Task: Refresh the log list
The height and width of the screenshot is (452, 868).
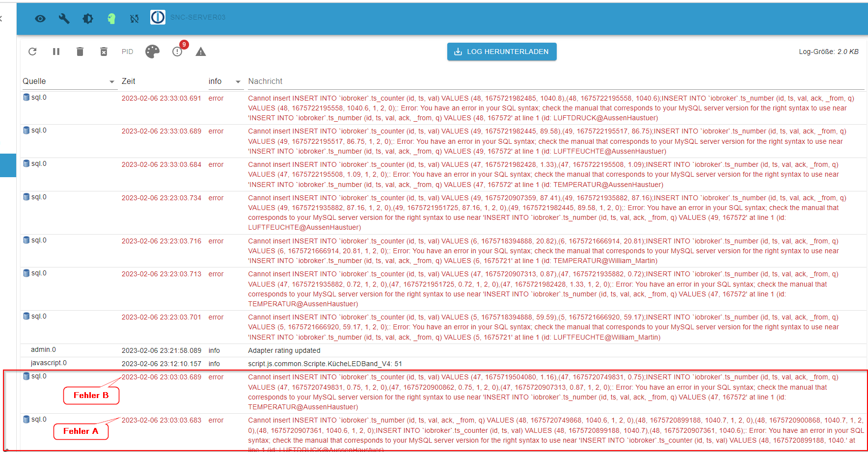Action: [32, 52]
